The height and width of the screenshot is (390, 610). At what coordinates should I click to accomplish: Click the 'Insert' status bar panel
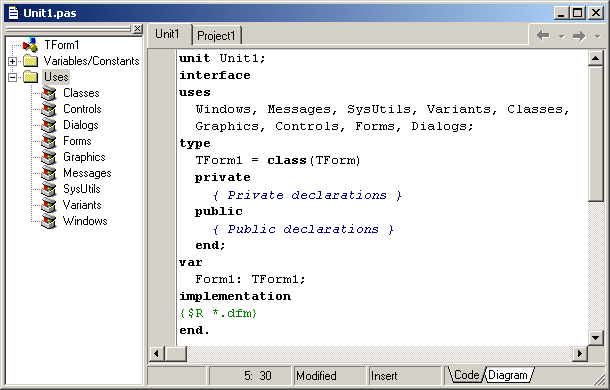405,376
